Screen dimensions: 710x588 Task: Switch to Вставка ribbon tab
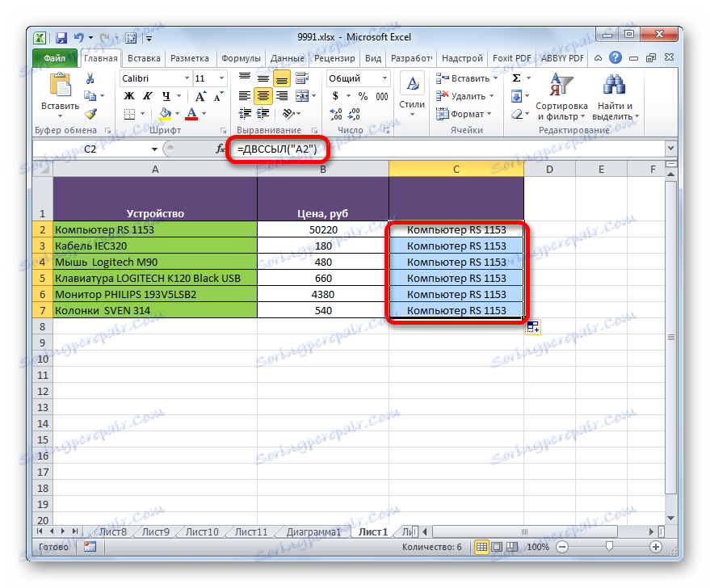click(x=144, y=58)
